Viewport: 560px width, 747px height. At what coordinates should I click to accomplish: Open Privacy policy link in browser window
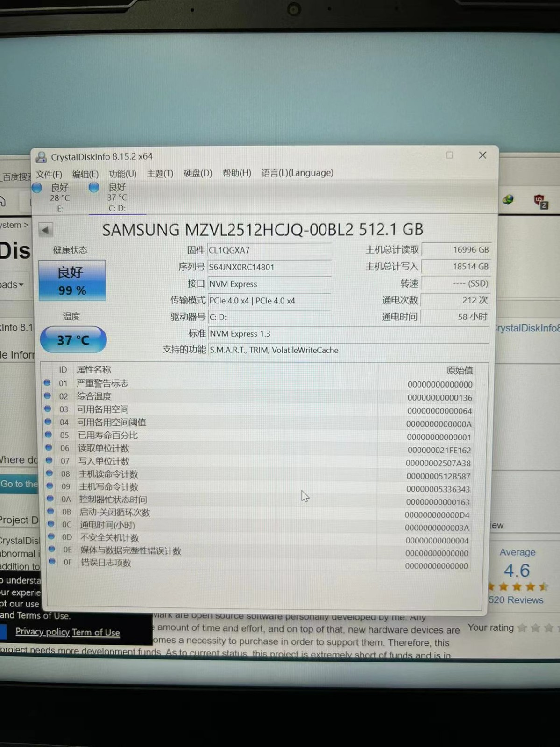pyautogui.click(x=43, y=632)
